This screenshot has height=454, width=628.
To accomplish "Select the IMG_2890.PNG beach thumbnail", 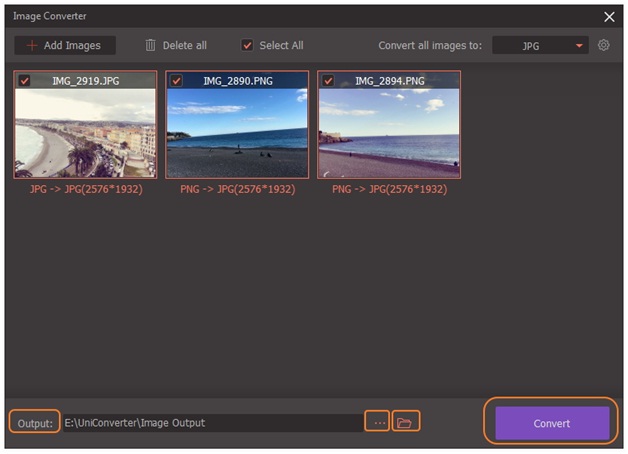I will [237, 132].
